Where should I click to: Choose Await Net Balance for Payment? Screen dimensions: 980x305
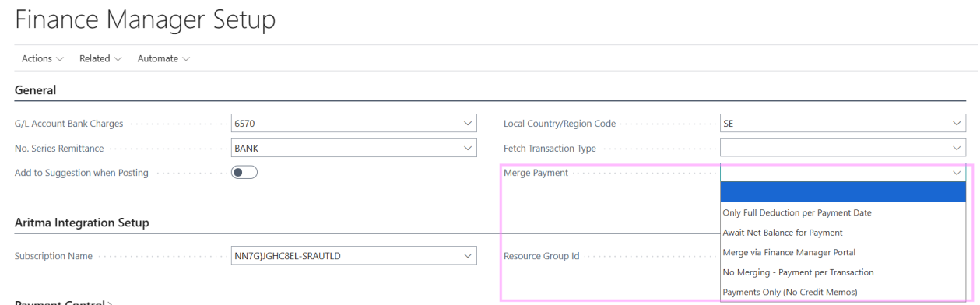843,233
